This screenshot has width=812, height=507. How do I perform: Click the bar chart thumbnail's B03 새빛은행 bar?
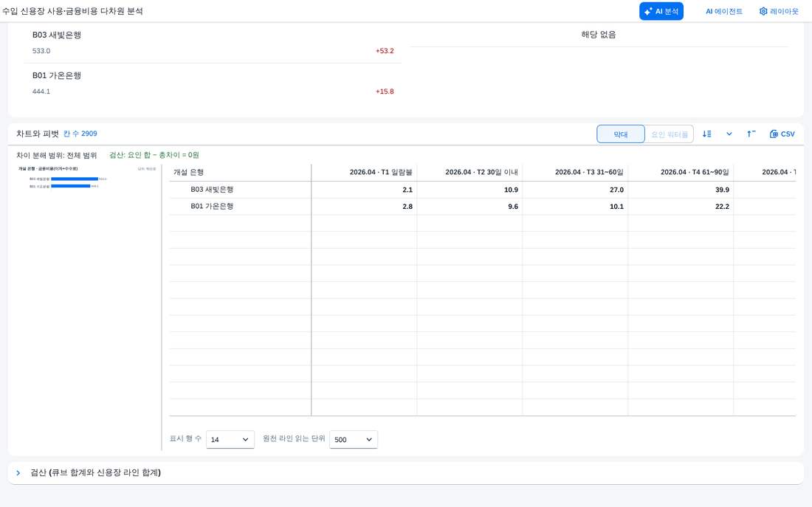75,179
